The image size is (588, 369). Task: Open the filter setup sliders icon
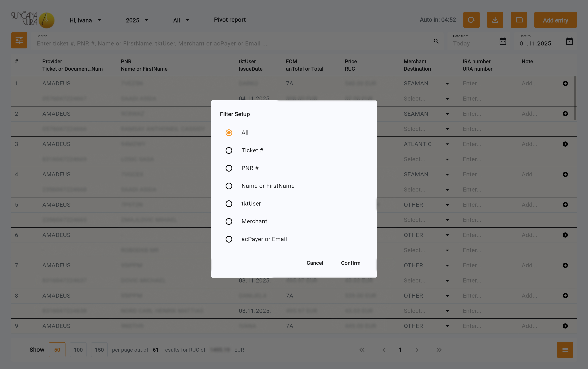point(19,40)
